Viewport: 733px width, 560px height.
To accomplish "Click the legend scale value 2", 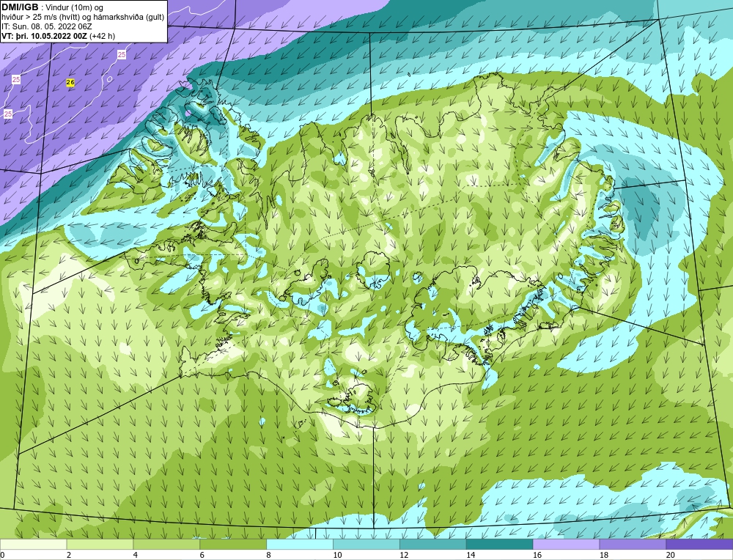I will pos(69,555).
